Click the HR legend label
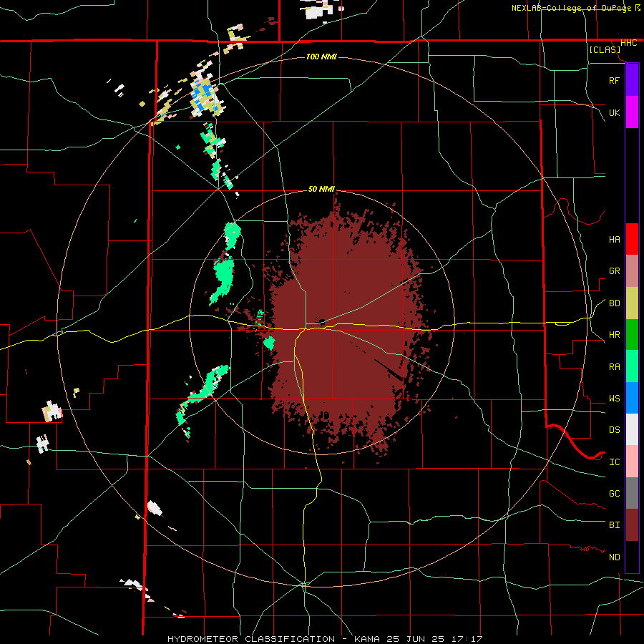This screenshot has width=644, height=644. click(614, 335)
